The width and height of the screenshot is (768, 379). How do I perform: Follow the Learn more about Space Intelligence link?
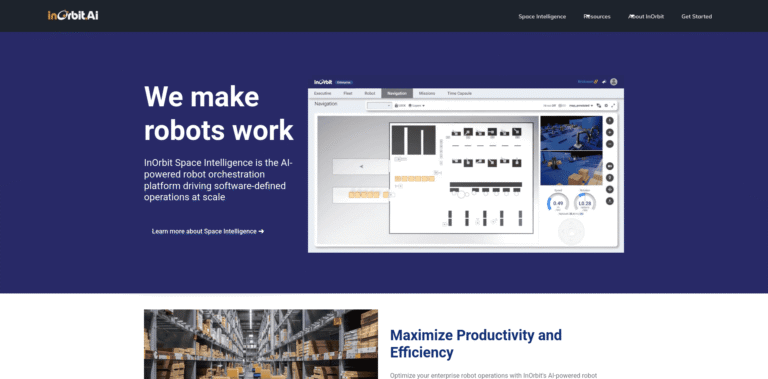[208, 231]
